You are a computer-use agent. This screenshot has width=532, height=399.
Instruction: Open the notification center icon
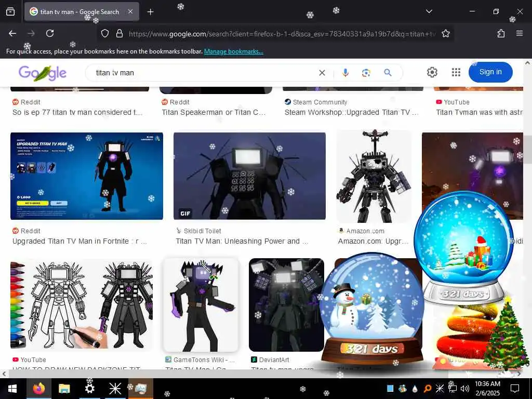point(515,389)
